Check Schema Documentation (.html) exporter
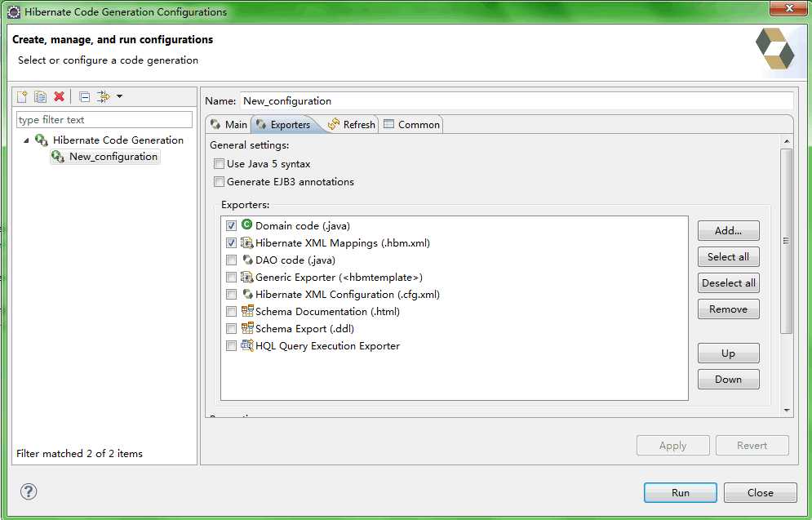This screenshot has height=520, width=812. tap(231, 311)
